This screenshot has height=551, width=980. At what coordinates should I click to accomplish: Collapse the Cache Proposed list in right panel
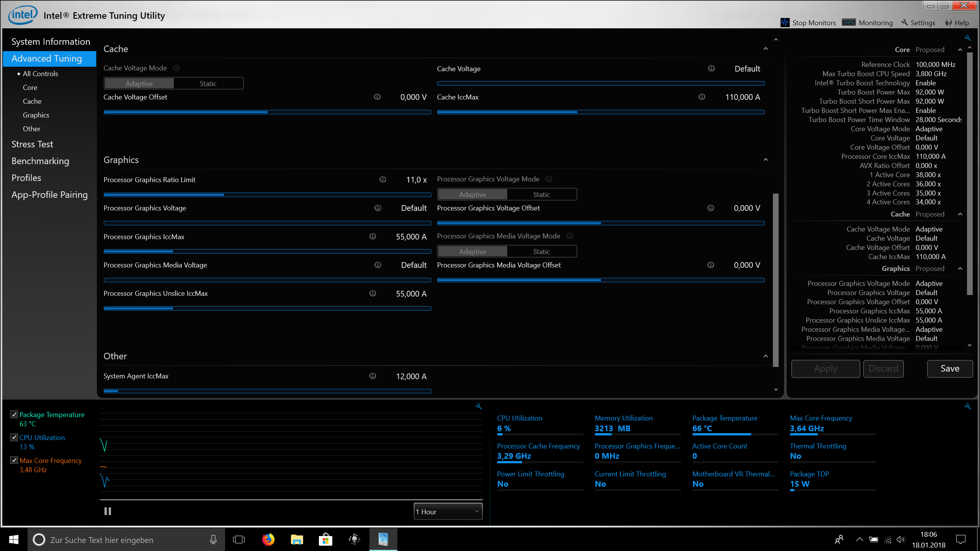tap(960, 214)
